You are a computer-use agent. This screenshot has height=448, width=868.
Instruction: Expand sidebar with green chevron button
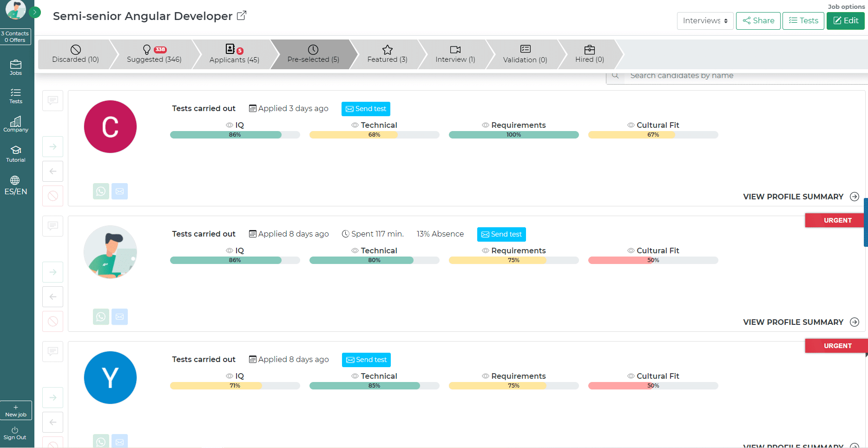coord(35,12)
